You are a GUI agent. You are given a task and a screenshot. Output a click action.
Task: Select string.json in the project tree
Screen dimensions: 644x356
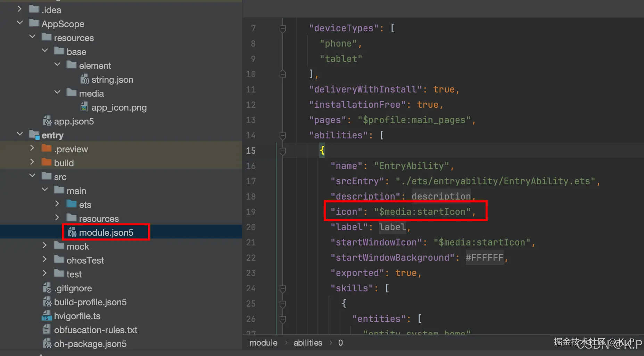click(113, 80)
